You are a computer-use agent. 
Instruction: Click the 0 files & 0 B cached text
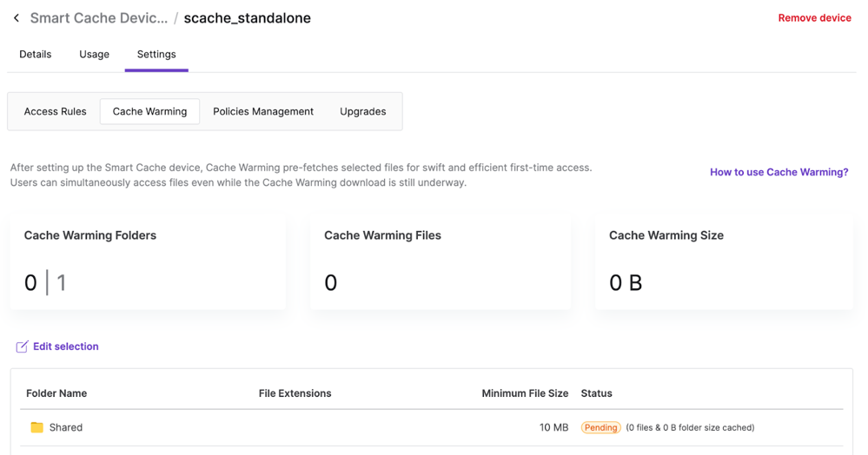tap(690, 427)
